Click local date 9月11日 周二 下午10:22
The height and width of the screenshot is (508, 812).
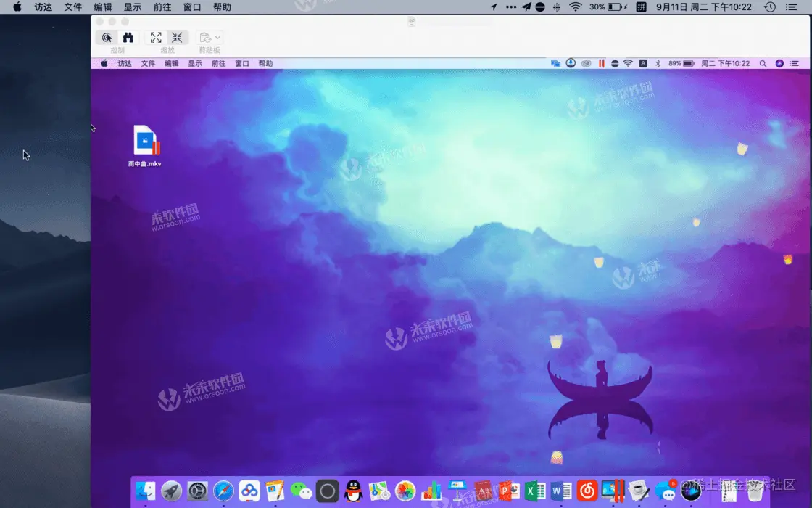click(704, 7)
